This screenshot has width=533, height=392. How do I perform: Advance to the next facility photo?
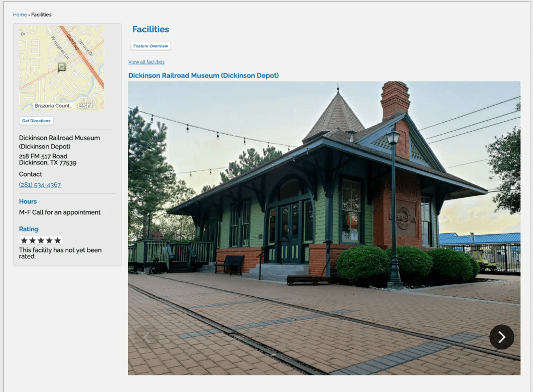pos(501,337)
